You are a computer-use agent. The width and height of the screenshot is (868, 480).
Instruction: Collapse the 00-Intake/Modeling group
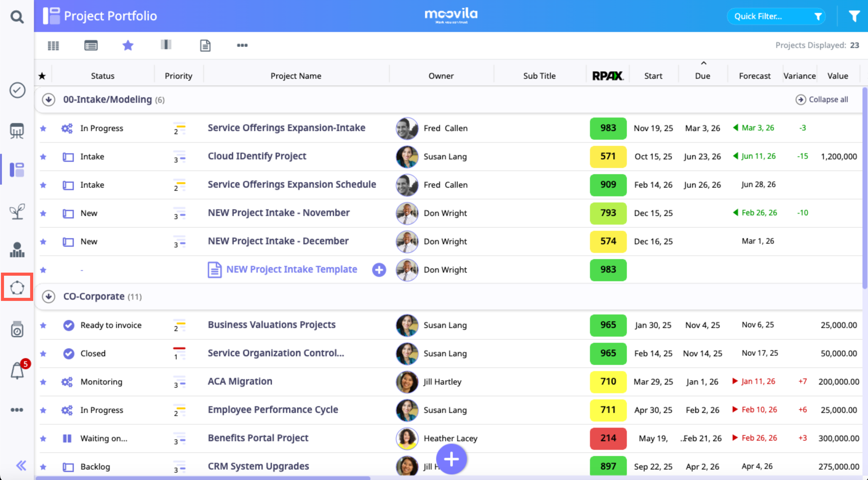(49, 100)
